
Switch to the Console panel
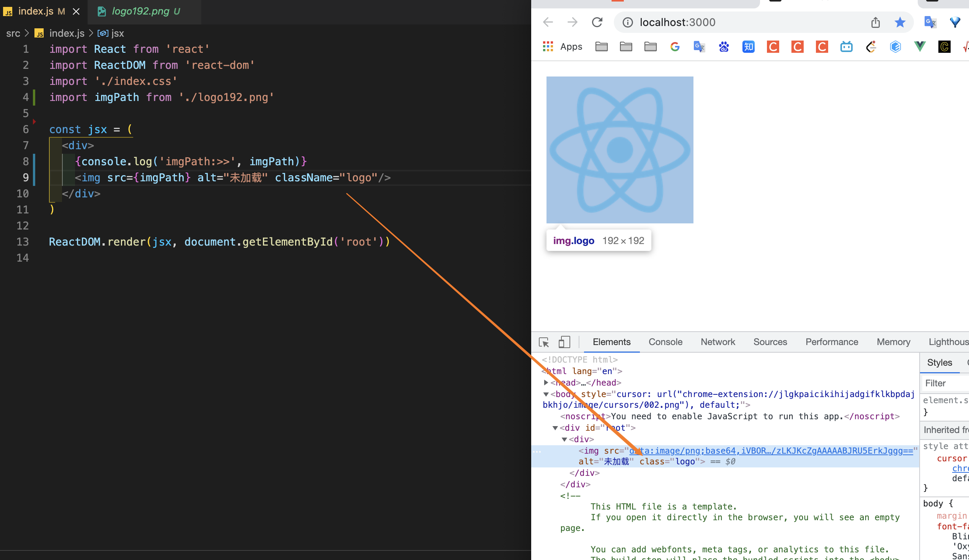pyautogui.click(x=666, y=342)
